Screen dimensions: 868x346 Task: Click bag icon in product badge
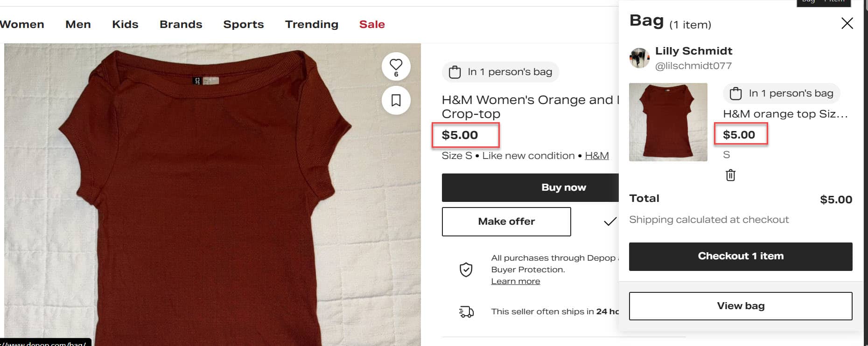[455, 72]
